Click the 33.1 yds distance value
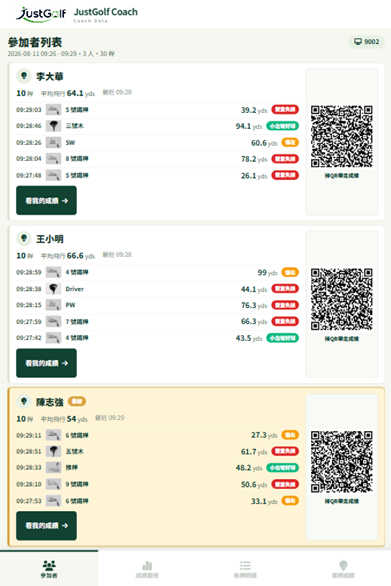Screen dimensions: 391x586 264,501
